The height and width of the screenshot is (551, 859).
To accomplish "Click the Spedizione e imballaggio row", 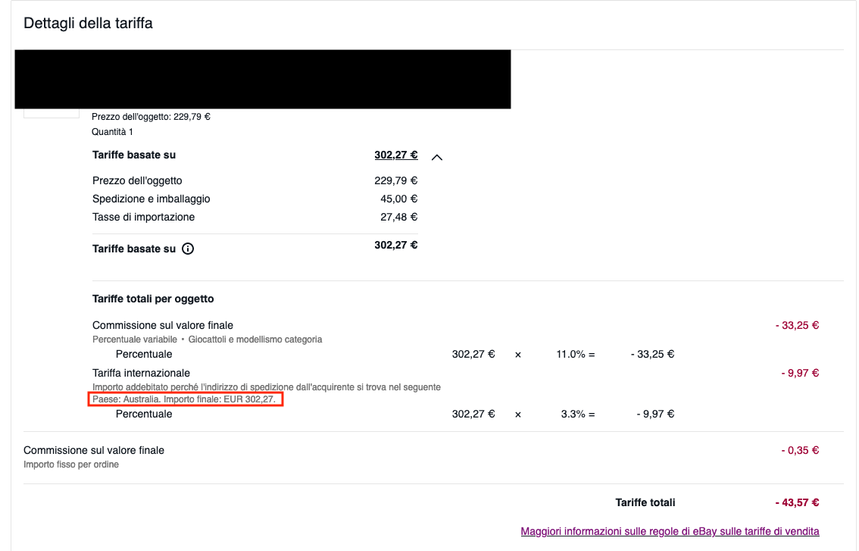I will click(x=255, y=199).
